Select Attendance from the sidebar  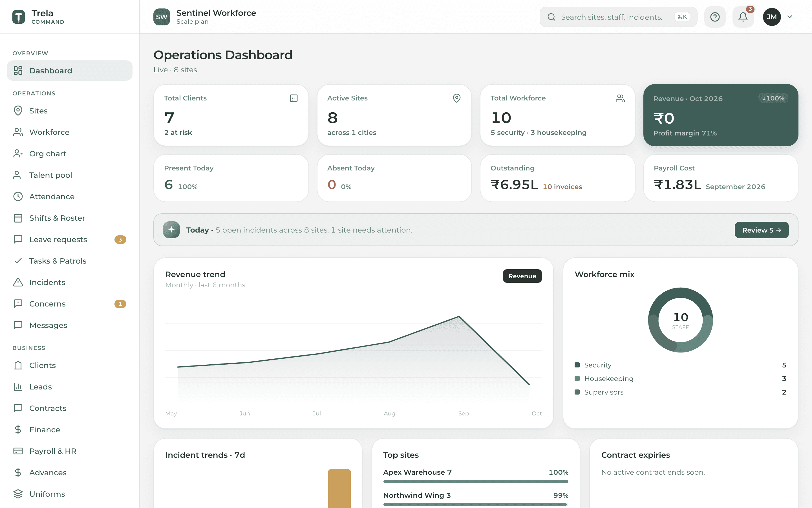click(x=69, y=196)
